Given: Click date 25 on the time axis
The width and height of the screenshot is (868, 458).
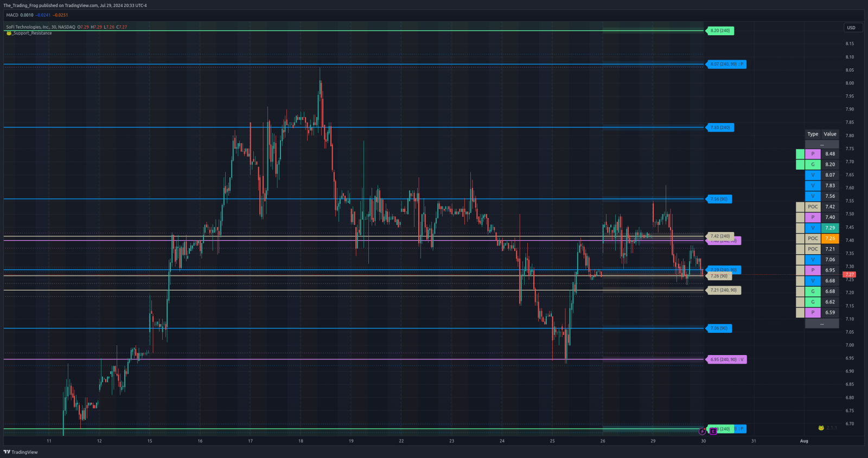Looking at the screenshot, I should pyautogui.click(x=552, y=441).
